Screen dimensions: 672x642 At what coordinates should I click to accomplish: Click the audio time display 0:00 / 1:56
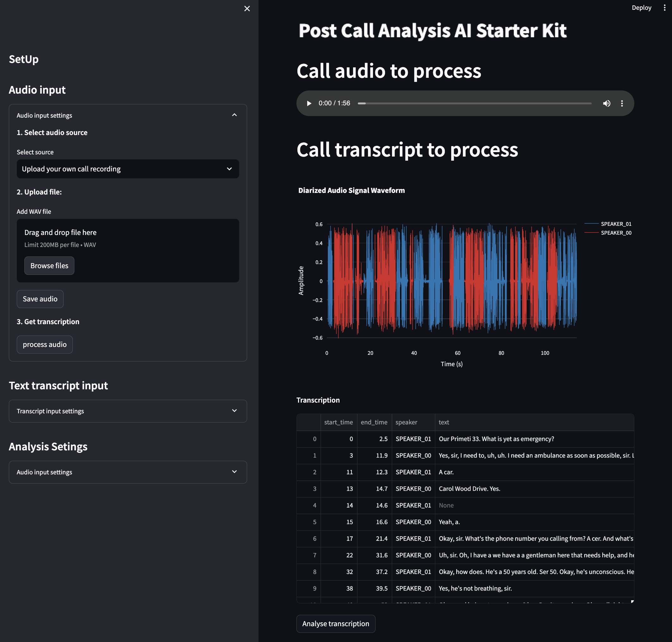click(x=334, y=103)
